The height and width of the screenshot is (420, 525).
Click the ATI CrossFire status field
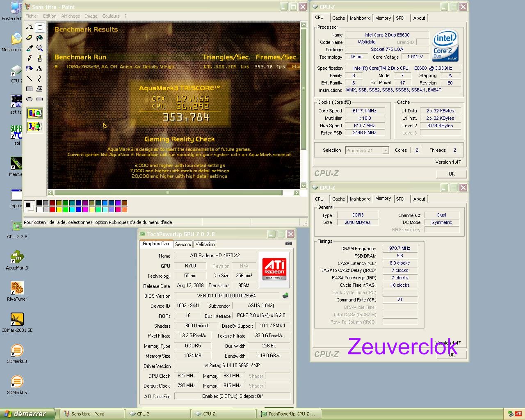232,396
